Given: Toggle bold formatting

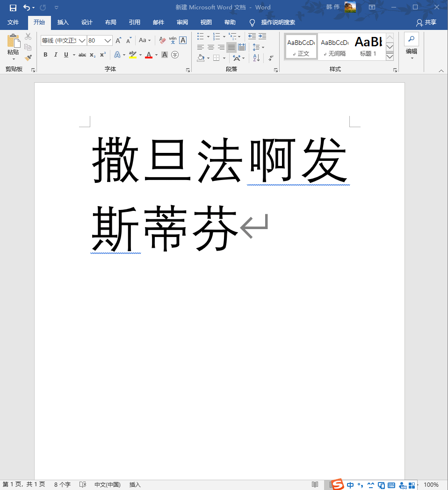Looking at the screenshot, I should pos(45,55).
